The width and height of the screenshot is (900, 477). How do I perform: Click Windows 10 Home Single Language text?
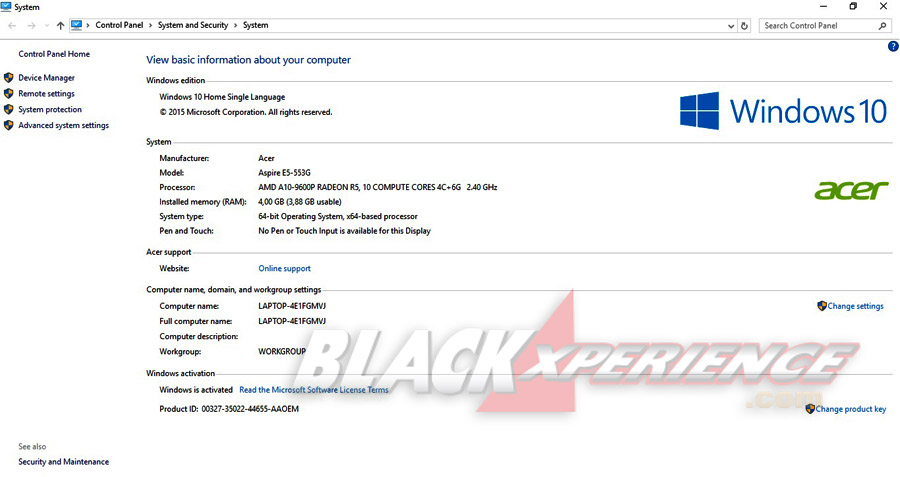pos(222,97)
